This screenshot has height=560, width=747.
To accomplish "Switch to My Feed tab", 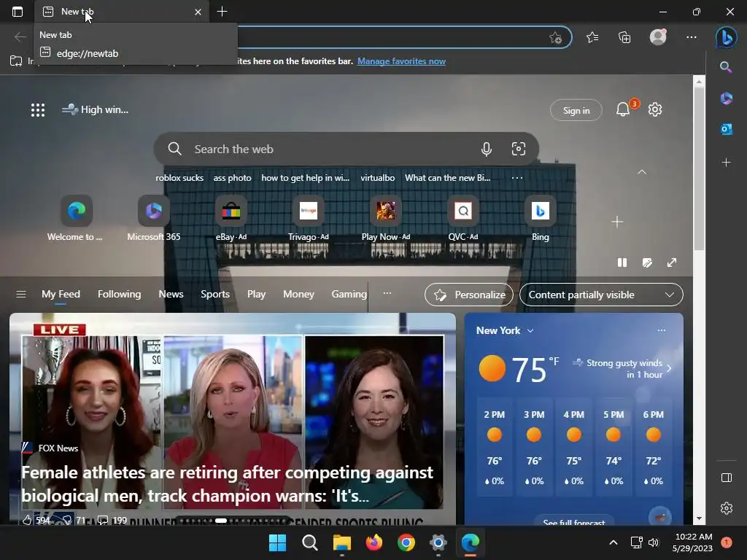I will tap(61, 295).
